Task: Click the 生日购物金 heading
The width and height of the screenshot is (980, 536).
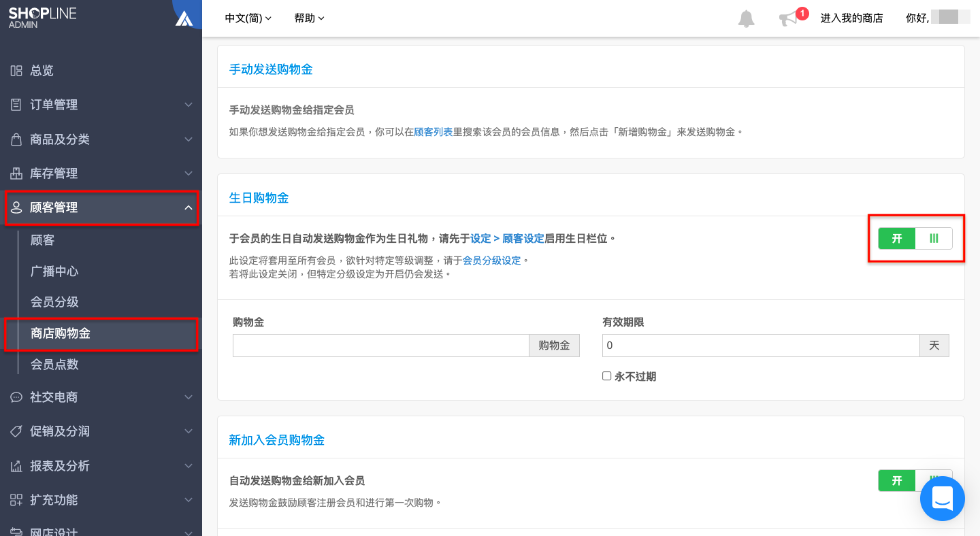Action: pos(259,198)
